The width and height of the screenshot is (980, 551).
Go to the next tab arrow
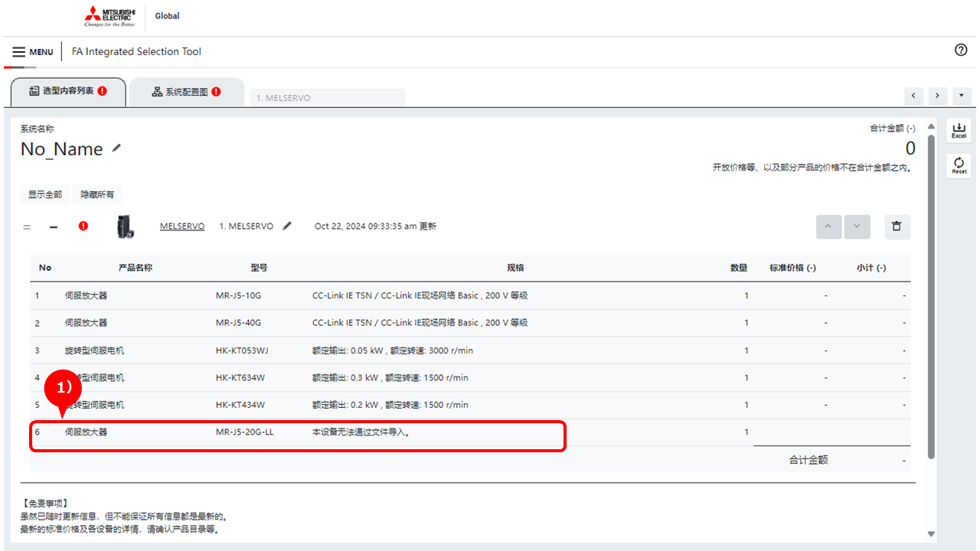click(x=938, y=96)
